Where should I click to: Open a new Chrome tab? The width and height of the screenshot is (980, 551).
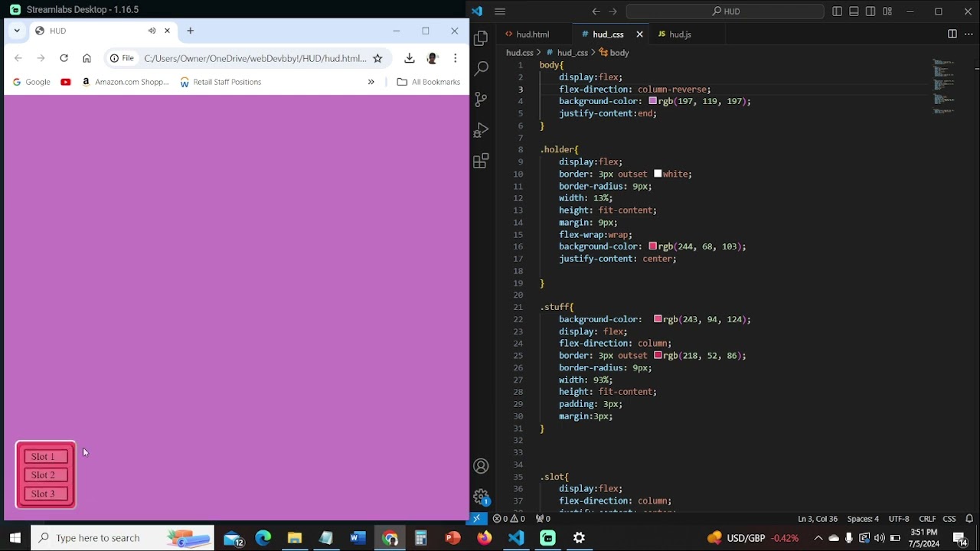pos(190,31)
